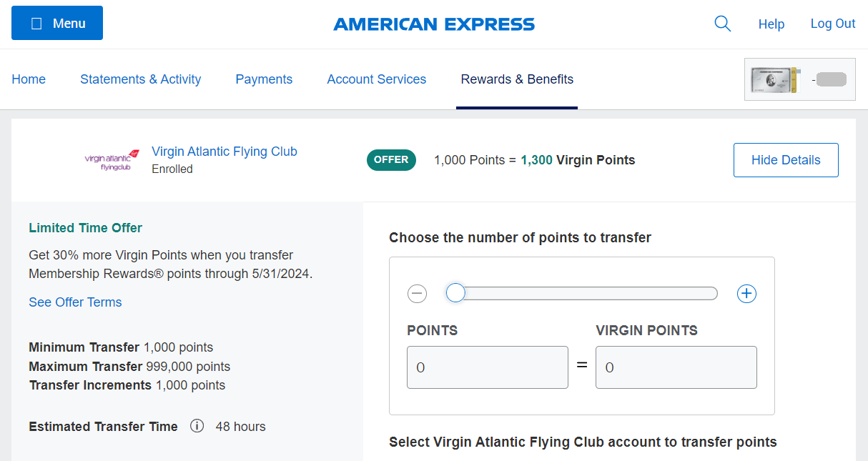Switch to Account Services tab
This screenshot has width=868, height=461.
pos(377,79)
